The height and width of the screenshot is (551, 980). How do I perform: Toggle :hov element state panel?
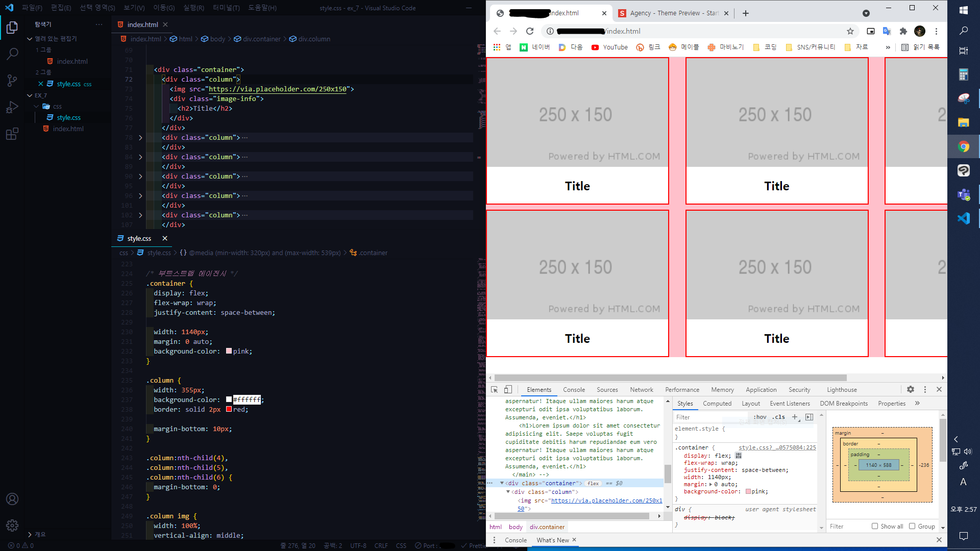point(759,417)
